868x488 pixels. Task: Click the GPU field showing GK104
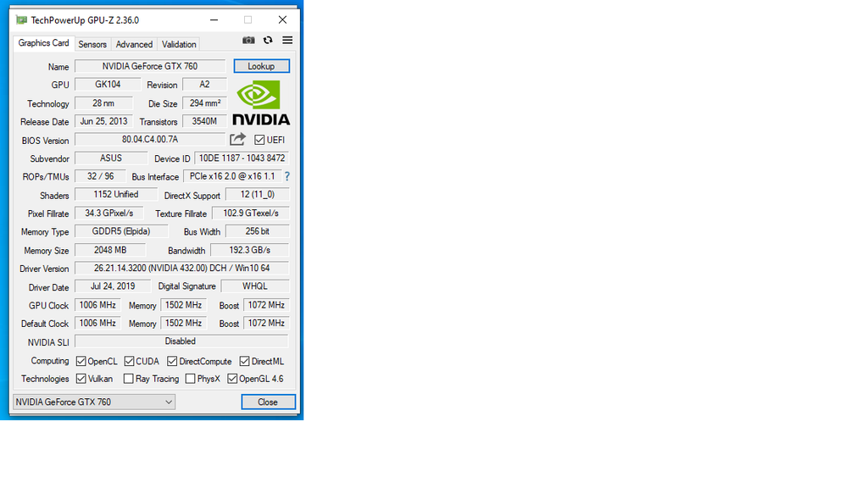(x=108, y=85)
